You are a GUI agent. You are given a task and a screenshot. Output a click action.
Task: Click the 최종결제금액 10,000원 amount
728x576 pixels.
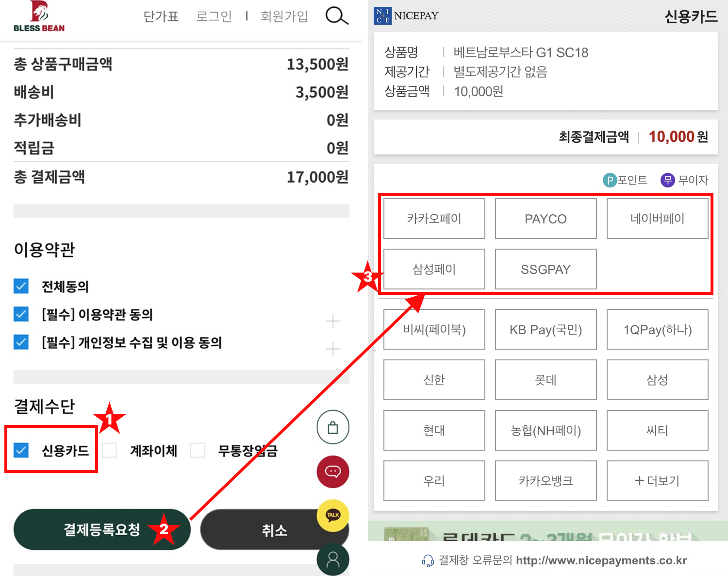[678, 137]
